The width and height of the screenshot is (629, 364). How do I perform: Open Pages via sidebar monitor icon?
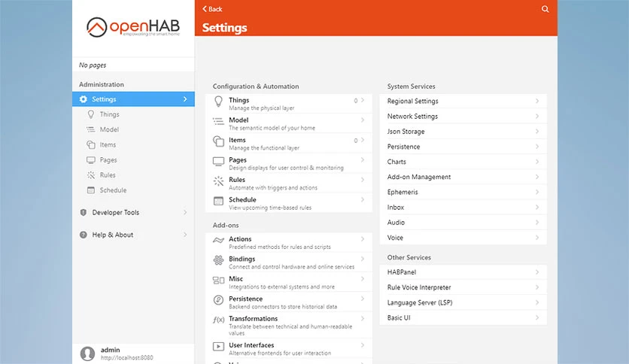coord(91,160)
